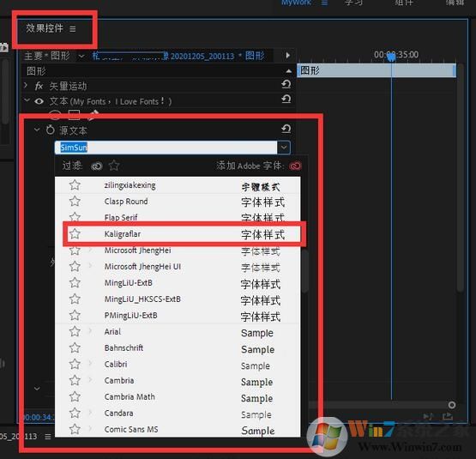Image resolution: width=476 pixels, height=459 pixels.
Task: Star the Calibri font
Action: pyautogui.click(x=75, y=364)
